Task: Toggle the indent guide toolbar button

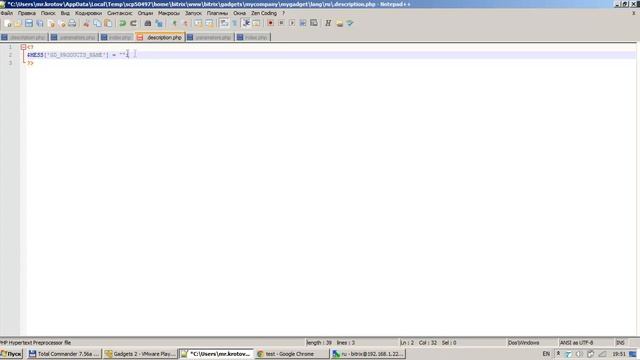Action: (x=246, y=24)
